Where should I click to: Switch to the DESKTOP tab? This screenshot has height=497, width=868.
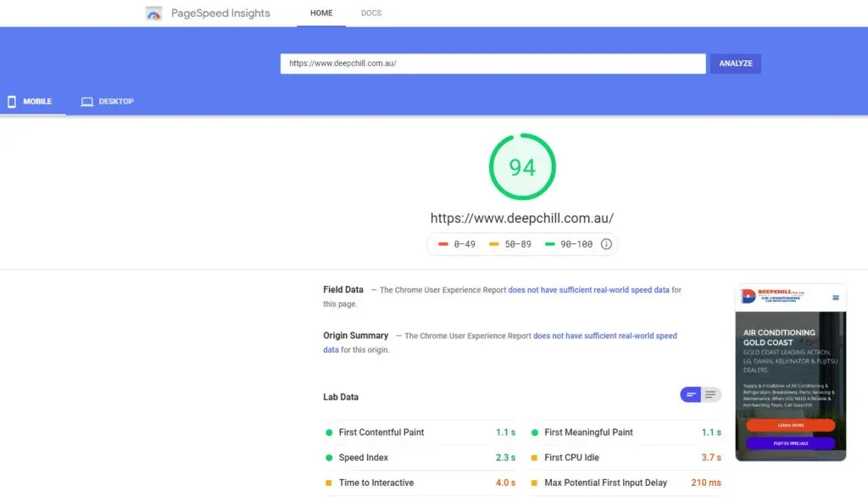pos(108,102)
